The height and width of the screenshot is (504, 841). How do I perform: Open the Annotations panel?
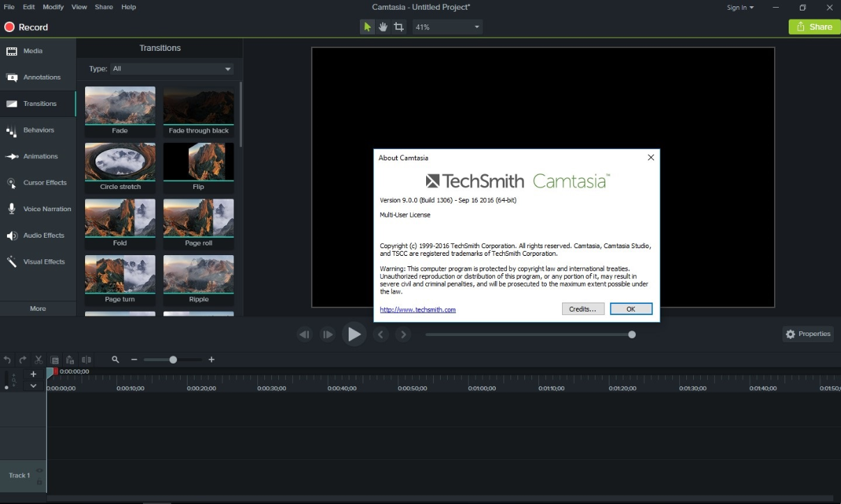38,77
